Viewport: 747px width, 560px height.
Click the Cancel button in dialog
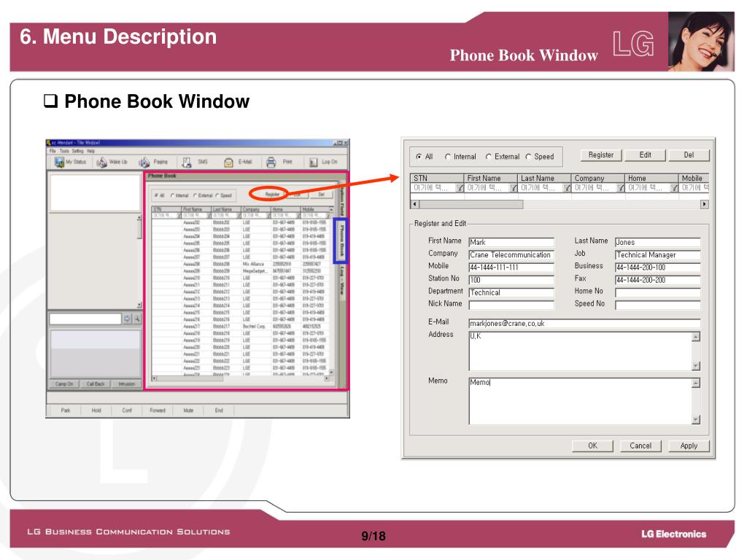tap(640, 446)
